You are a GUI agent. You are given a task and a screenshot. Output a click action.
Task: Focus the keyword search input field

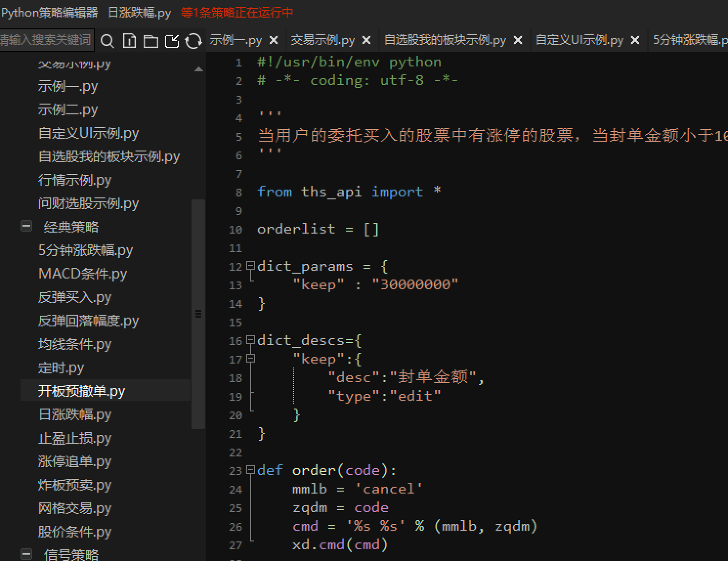(46, 40)
